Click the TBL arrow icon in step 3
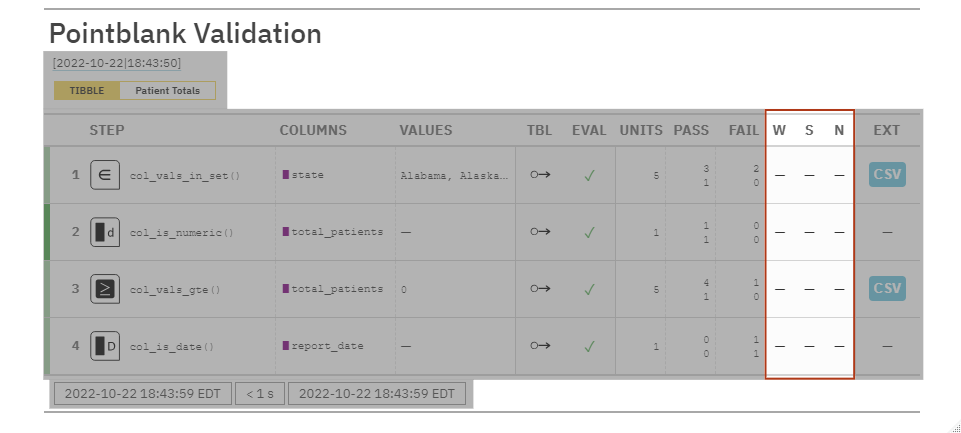Viewport: 961px width, 433px height. pyautogui.click(x=540, y=289)
